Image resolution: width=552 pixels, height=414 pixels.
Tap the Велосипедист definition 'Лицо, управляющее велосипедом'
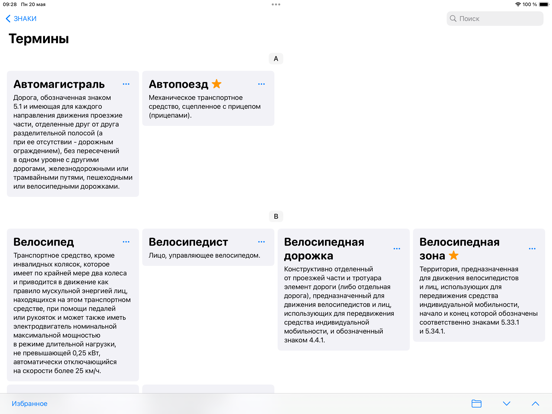pyautogui.click(x=204, y=255)
